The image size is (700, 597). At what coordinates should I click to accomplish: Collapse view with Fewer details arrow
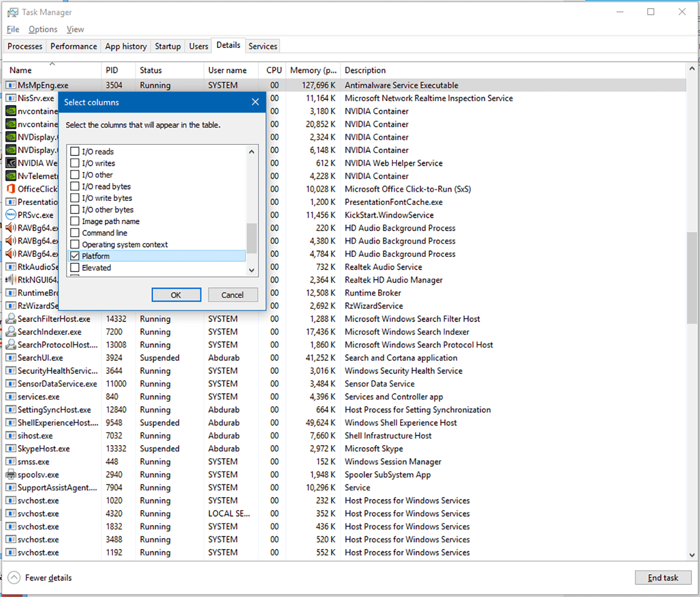(14, 578)
